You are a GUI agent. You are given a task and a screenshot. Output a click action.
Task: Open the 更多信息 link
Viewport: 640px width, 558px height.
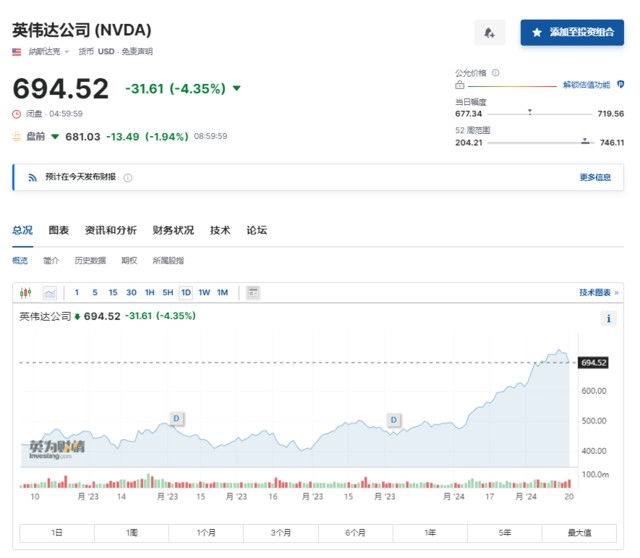click(595, 177)
